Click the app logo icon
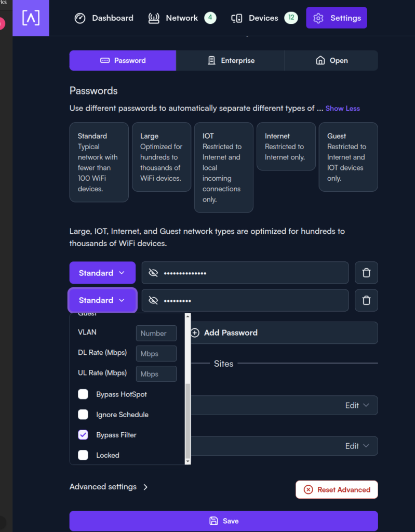The height and width of the screenshot is (532, 415). click(31, 18)
